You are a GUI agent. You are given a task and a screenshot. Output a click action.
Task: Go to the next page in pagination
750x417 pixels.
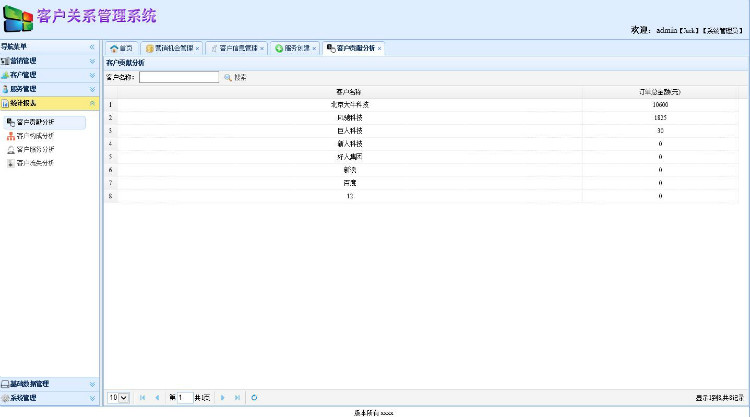pyautogui.click(x=222, y=397)
